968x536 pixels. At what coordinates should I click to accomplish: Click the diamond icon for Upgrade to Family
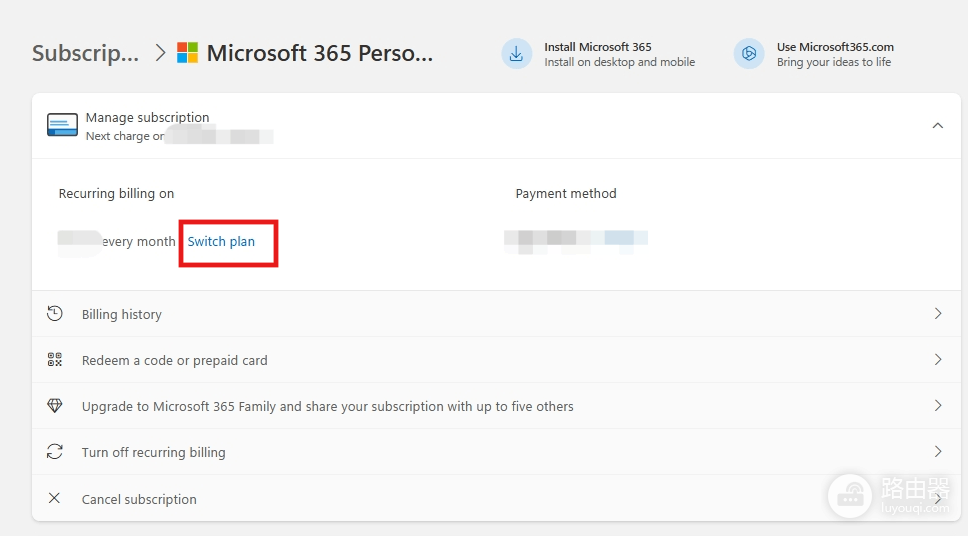pyautogui.click(x=55, y=406)
